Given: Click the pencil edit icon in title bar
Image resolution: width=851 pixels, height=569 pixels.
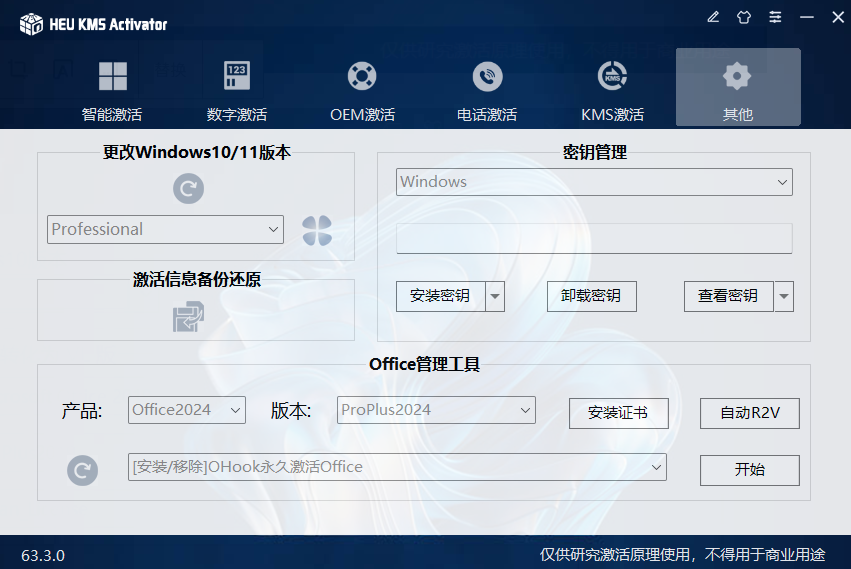Looking at the screenshot, I should coord(713,17).
